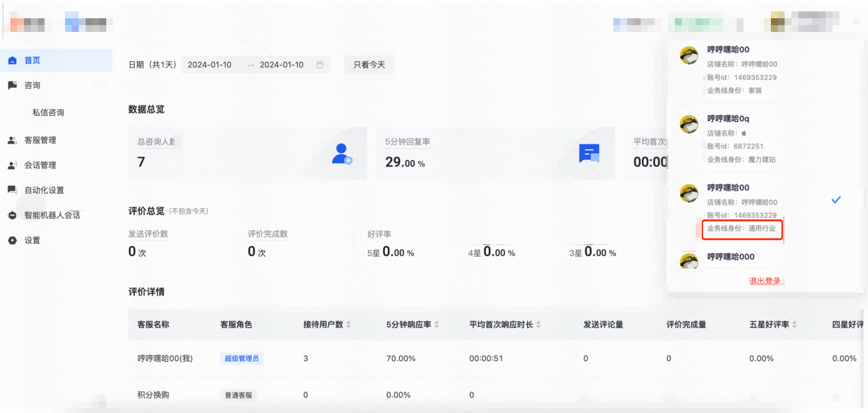
Task: Click the calendar icon in the date picker
Action: click(320, 64)
